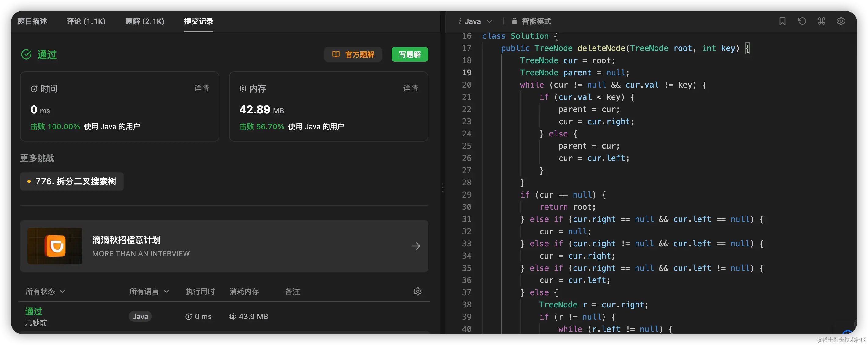
Task: Open keyboard shortcuts command icon
Action: click(x=821, y=21)
